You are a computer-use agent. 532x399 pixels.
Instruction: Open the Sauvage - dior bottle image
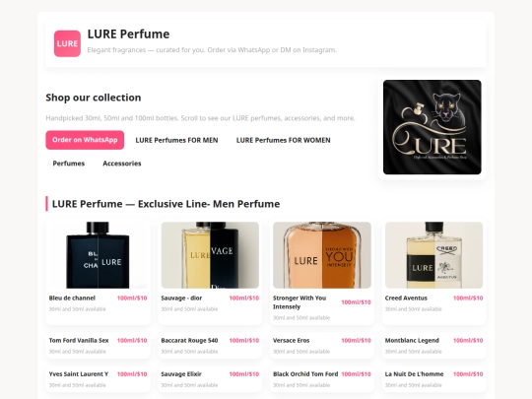coord(210,255)
